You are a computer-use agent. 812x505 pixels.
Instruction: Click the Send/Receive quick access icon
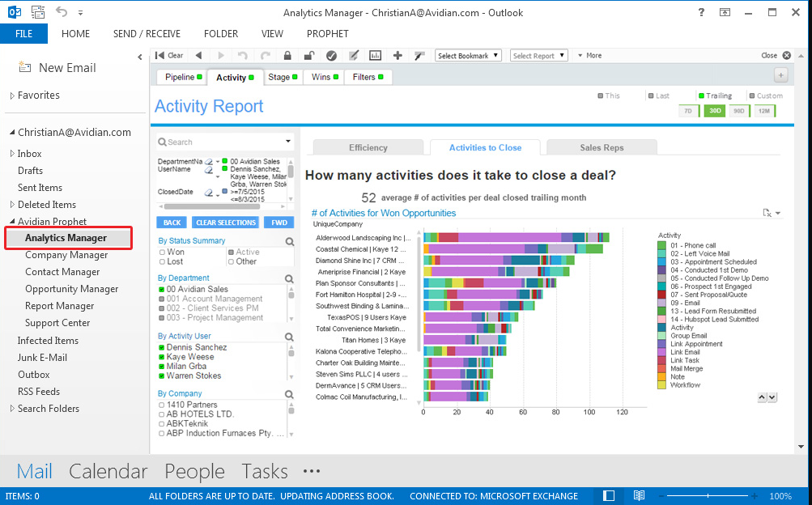[37, 11]
